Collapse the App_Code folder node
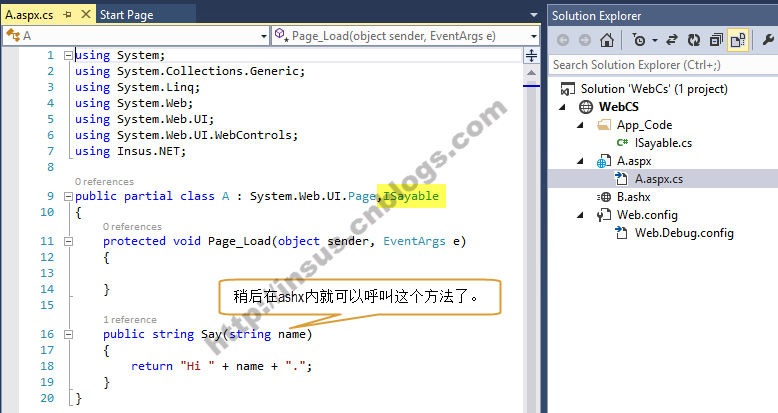Image resolution: width=778 pixels, height=413 pixels. (582, 125)
